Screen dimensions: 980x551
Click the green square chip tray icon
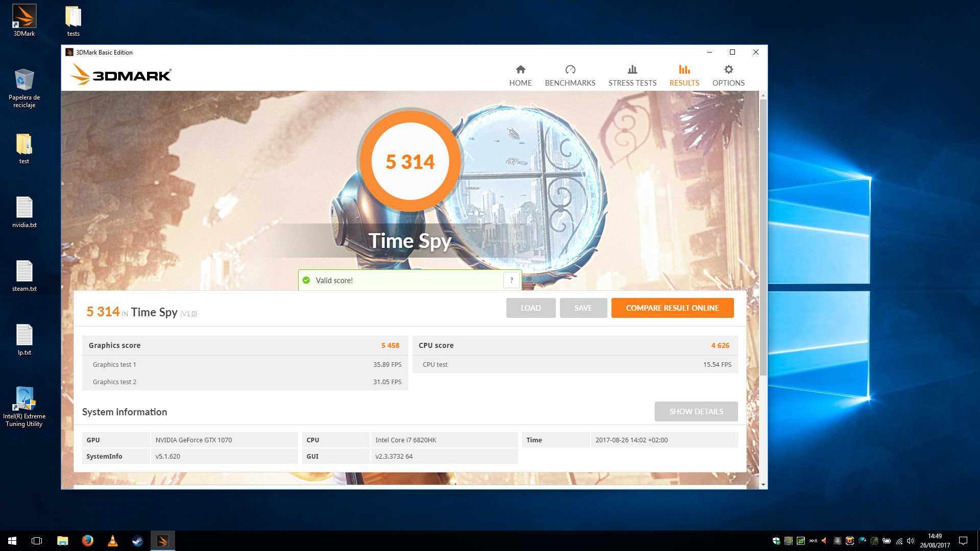[x=801, y=541]
